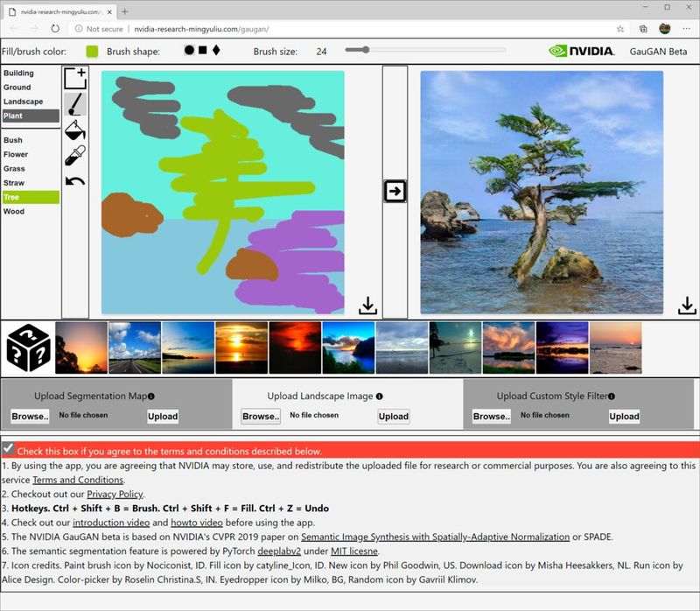This screenshot has width=700, height=611.
Task: Choose the diamond brush shape
Action: pyautogui.click(x=216, y=50)
